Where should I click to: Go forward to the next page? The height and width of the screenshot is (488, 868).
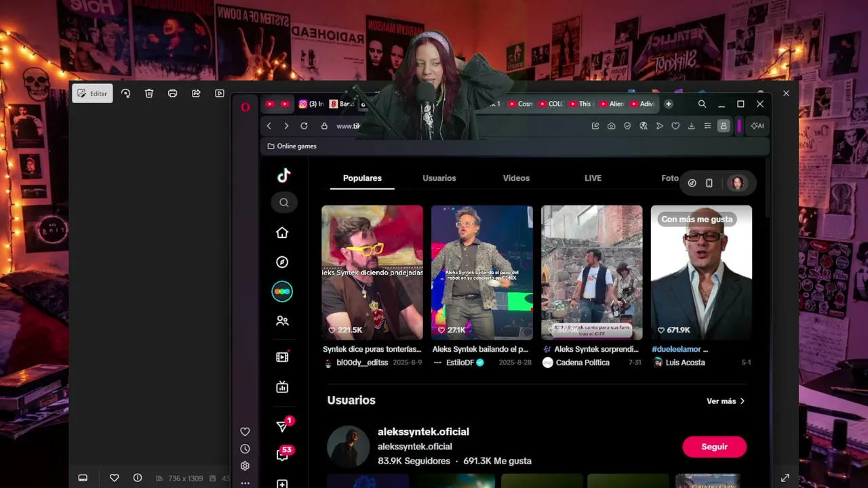click(x=286, y=126)
